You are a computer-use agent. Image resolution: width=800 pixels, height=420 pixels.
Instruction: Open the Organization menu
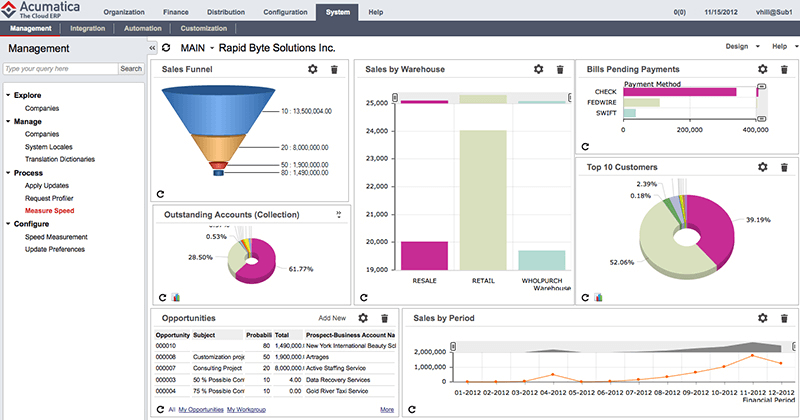124,12
